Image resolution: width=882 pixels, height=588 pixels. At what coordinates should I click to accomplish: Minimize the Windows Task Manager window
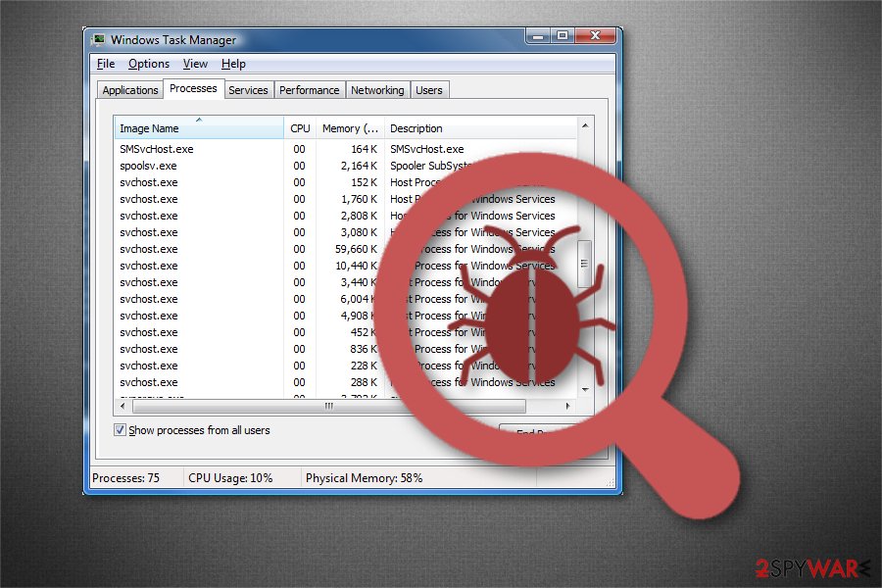coord(538,36)
